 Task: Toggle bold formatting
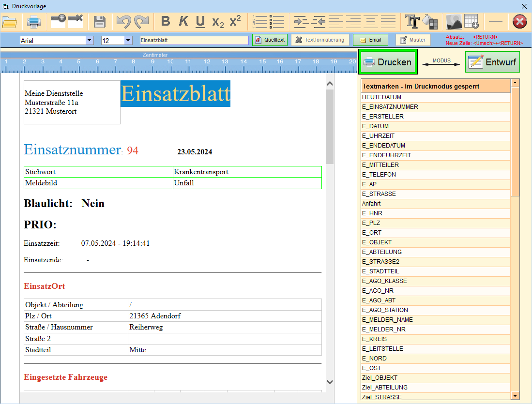pyautogui.click(x=166, y=22)
